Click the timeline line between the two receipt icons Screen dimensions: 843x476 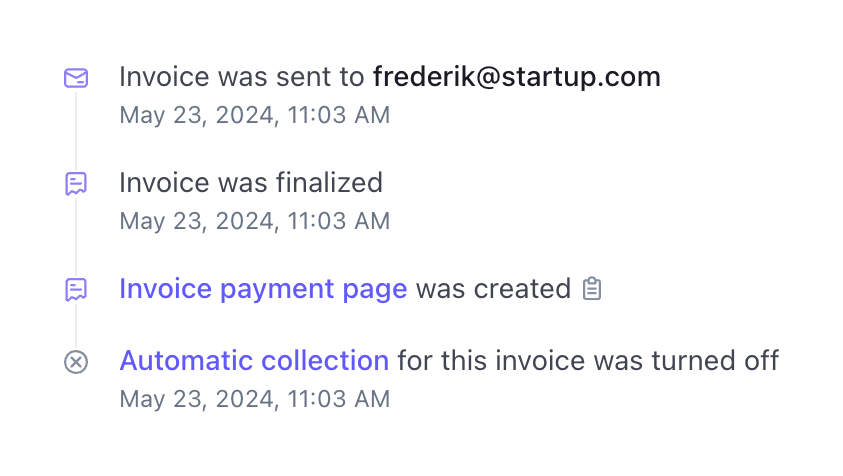point(76,236)
